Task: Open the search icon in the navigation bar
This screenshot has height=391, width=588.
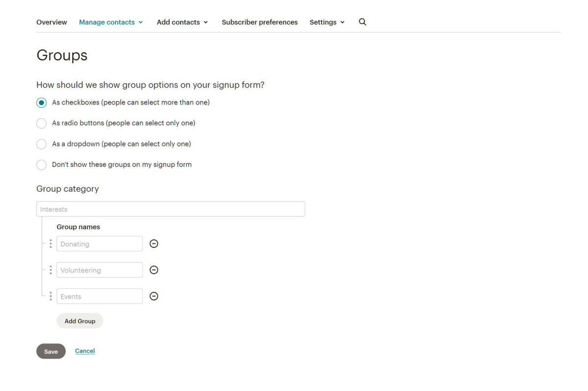Action: [x=362, y=22]
